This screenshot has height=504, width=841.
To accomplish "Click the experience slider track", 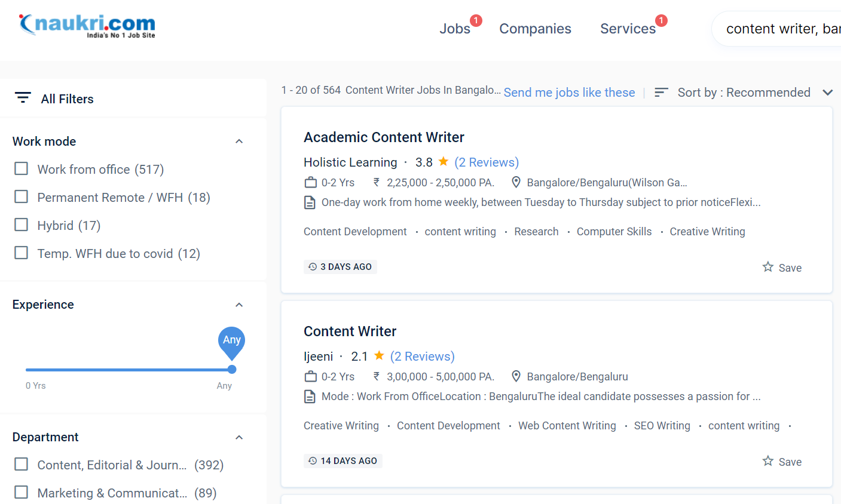I will click(129, 370).
